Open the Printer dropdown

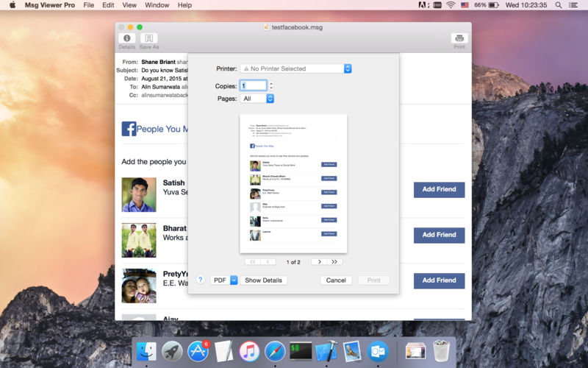pos(295,68)
